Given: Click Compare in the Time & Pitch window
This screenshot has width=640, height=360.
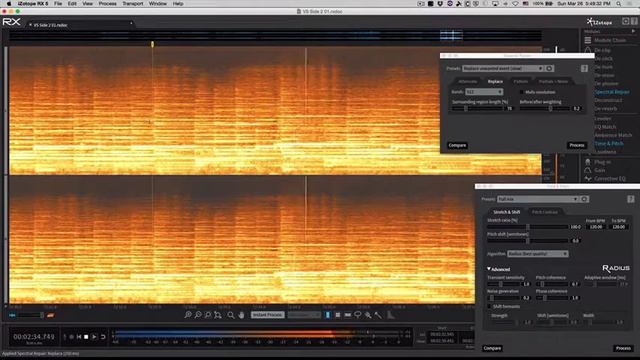Looking at the screenshot, I should (492, 348).
